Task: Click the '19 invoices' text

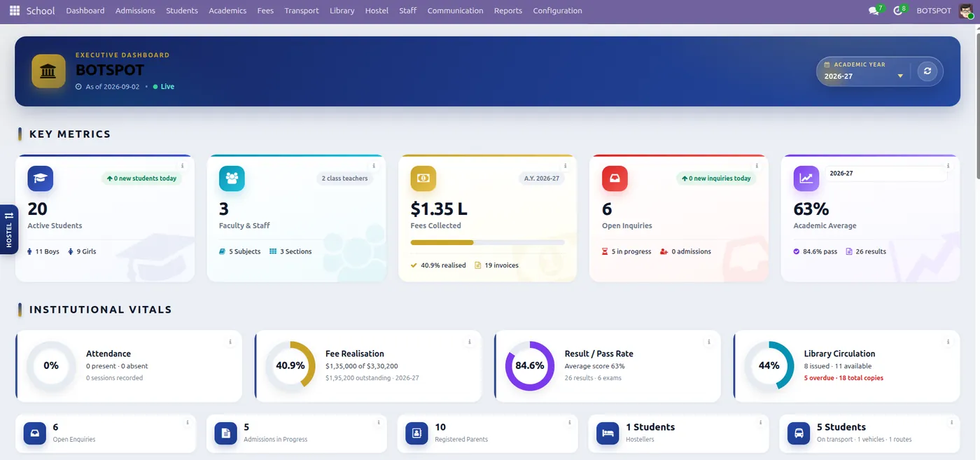Action: pyautogui.click(x=501, y=265)
